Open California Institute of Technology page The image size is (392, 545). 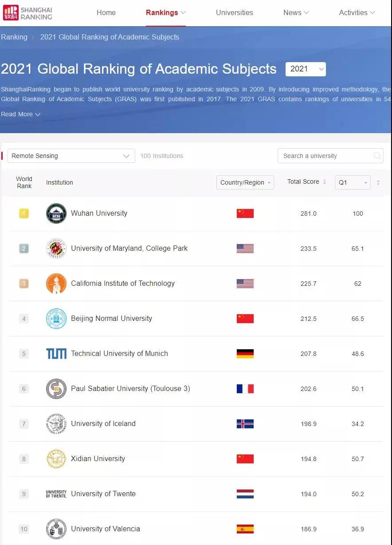pyautogui.click(x=123, y=283)
